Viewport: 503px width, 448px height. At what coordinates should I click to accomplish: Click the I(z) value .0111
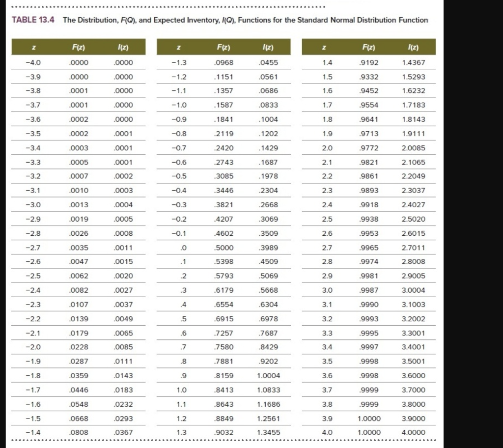(123, 362)
